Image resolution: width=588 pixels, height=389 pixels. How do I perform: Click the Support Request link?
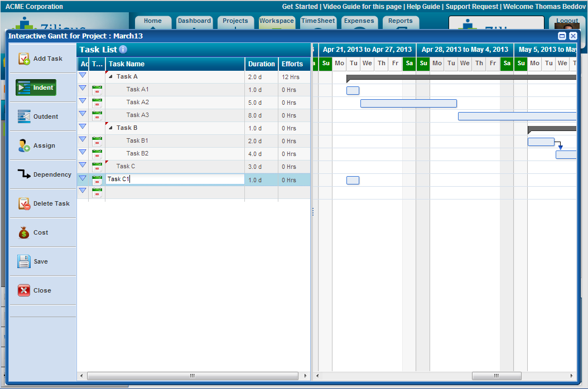(x=472, y=7)
